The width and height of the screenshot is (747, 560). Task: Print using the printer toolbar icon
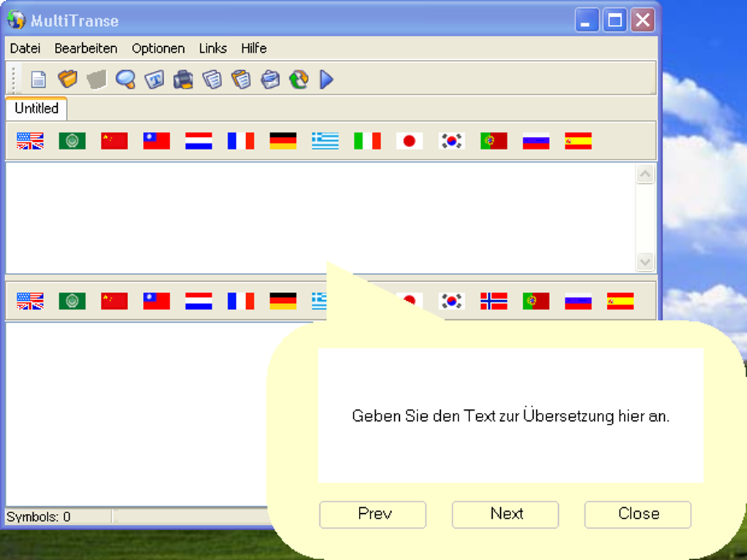[x=183, y=79]
